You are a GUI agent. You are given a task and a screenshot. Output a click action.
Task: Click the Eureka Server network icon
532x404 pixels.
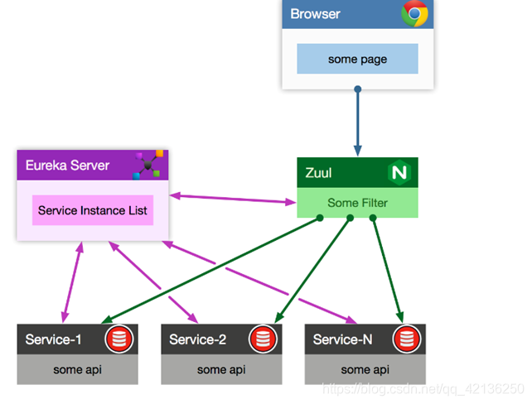tap(148, 165)
